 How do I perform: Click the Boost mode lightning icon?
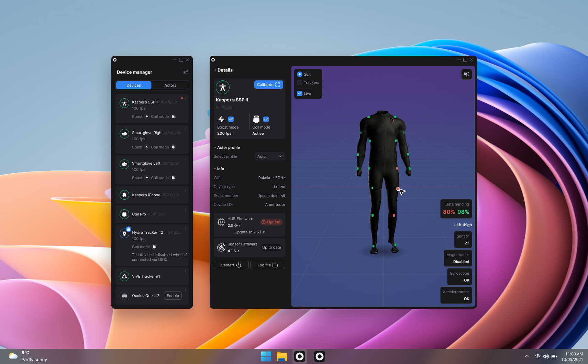(x=221, y=119)
